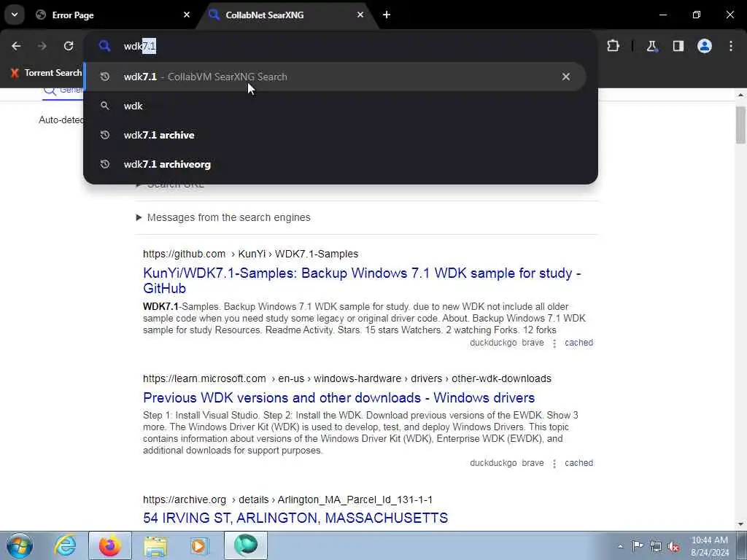Image resolution: width=747 pixels, height=560 pixels.
Task: Open the Action Center flag icon
Action: [638, 545]
